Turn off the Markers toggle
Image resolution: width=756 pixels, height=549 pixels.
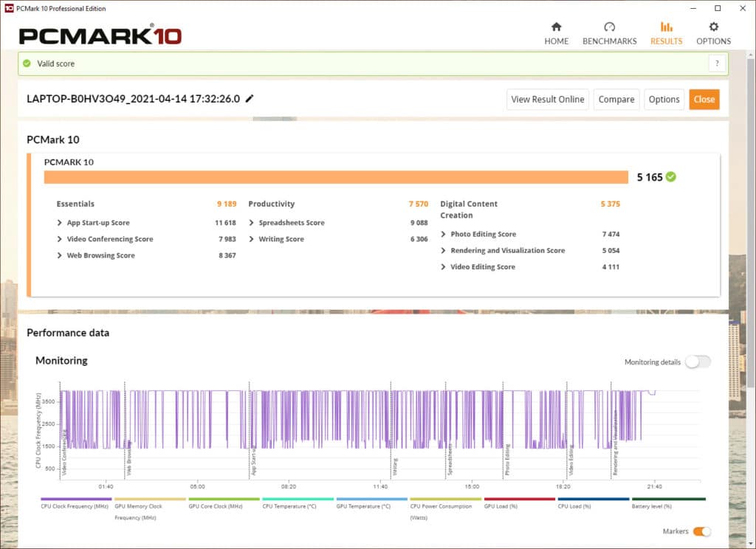(x=702, y=531)
